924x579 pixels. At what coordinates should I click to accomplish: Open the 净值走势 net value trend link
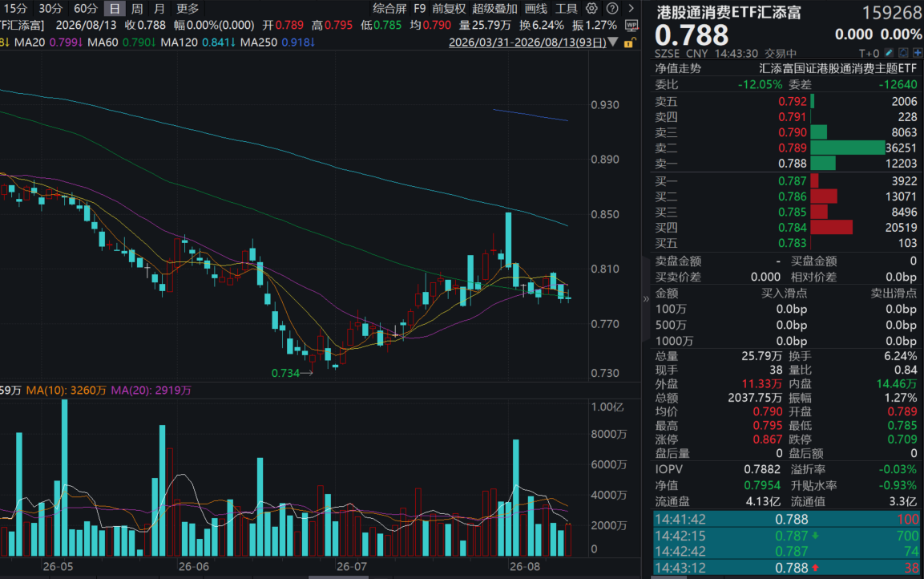[678, 68]
